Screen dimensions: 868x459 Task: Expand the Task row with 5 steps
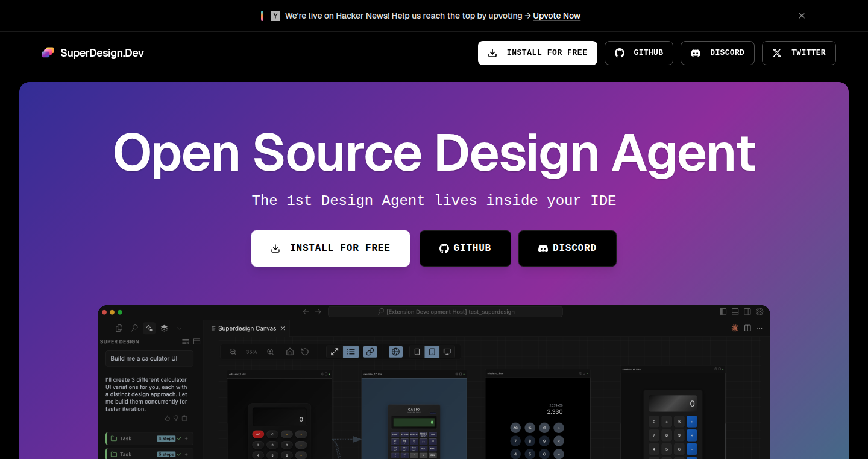tap(149, 454)
